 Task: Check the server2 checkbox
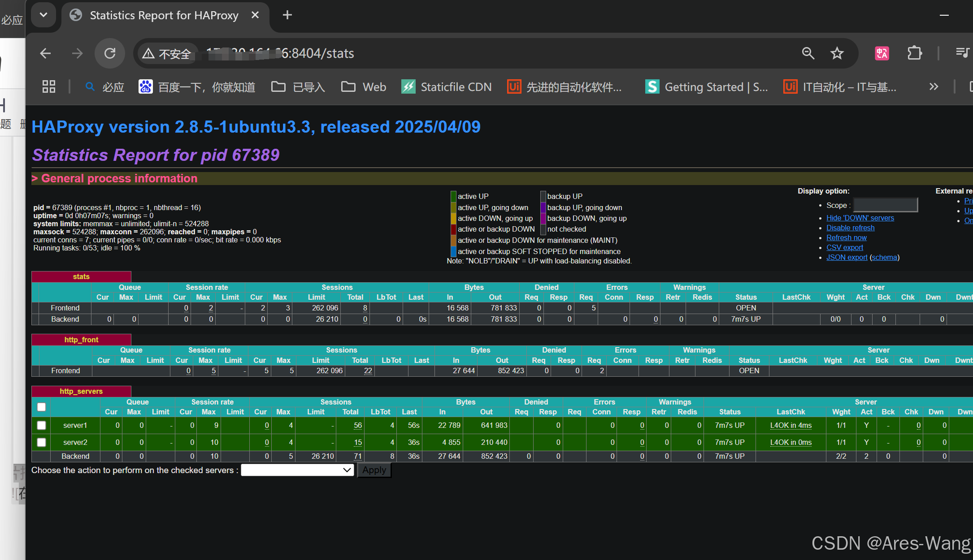[42, 442]
